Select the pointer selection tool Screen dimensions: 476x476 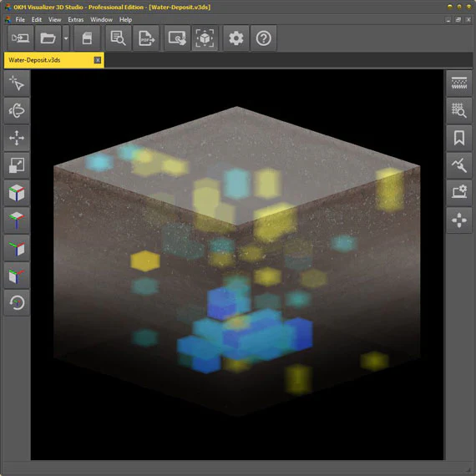(x=17, y=84)
